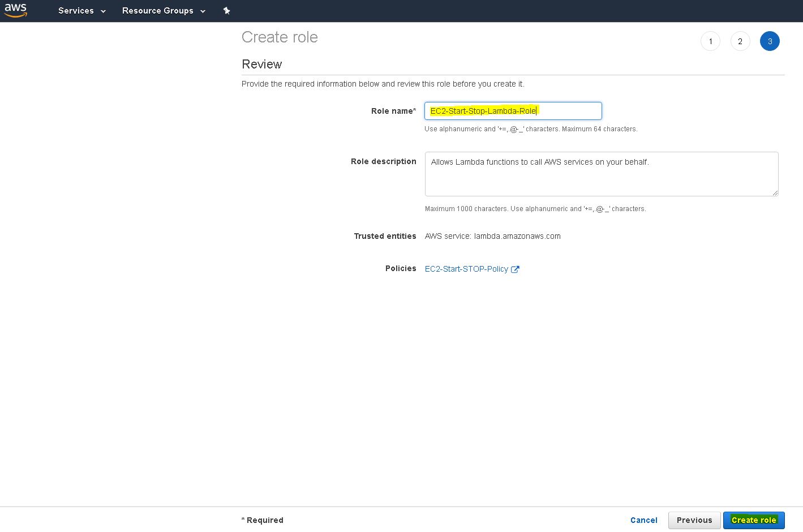Open the Services menu label
The width and height of the screenshot is (803, 532).
coord(76,11)
